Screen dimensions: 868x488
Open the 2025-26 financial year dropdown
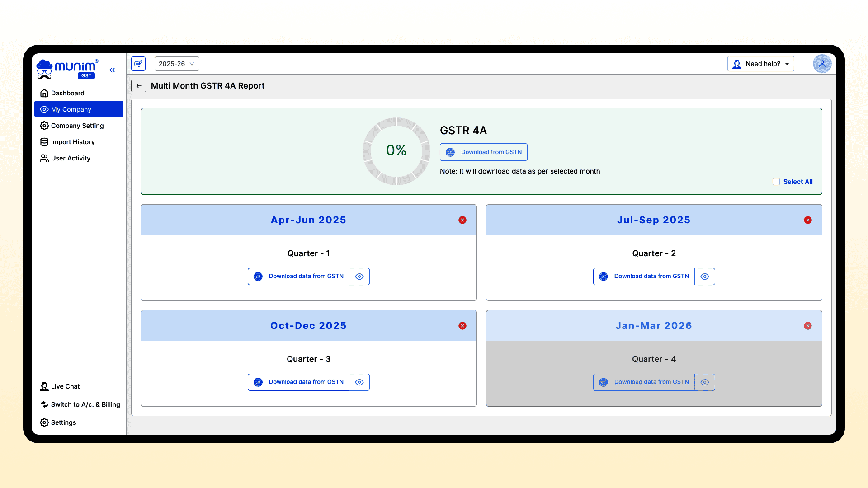click(176, 64)
